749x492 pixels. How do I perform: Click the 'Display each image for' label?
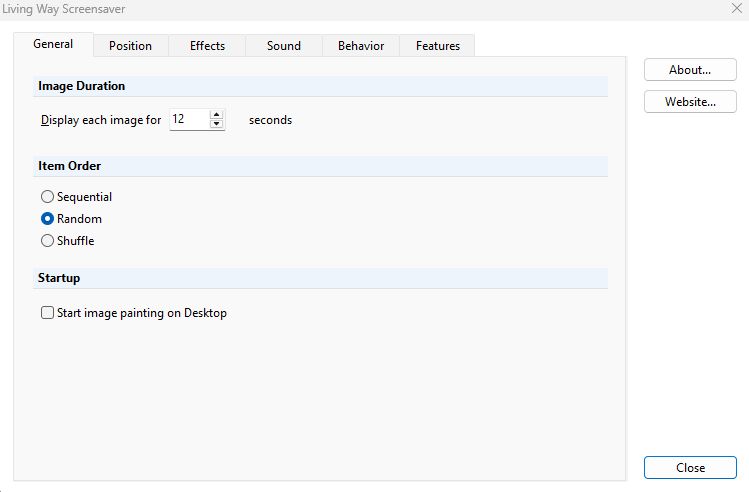(101, 120)
